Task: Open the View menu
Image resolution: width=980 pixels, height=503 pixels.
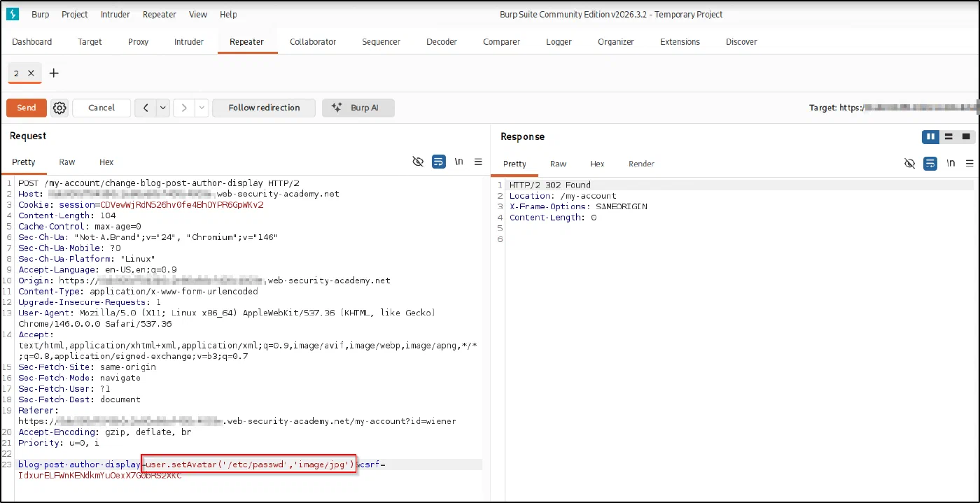Action: click(198, 15)
